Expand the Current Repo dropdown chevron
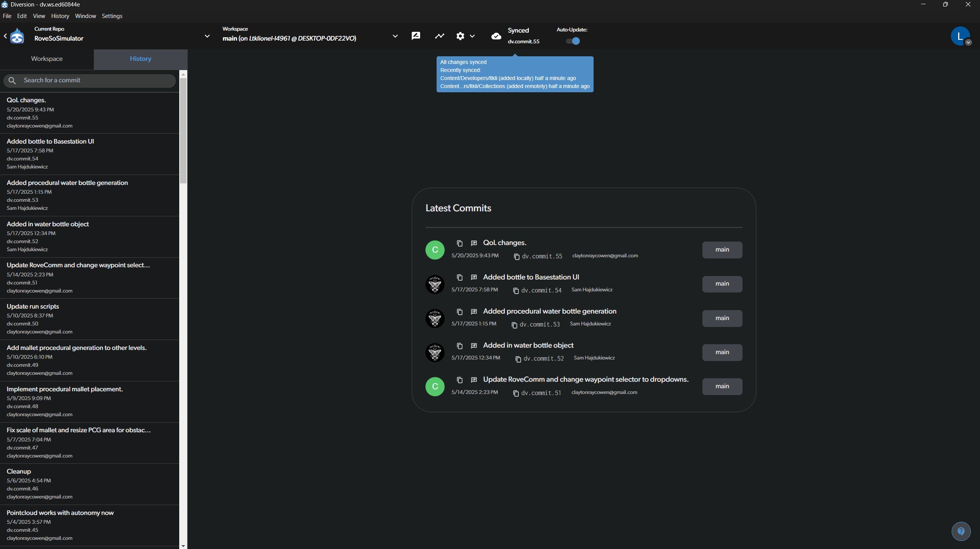This screenshot has height=549, width=980. (207, 36)
